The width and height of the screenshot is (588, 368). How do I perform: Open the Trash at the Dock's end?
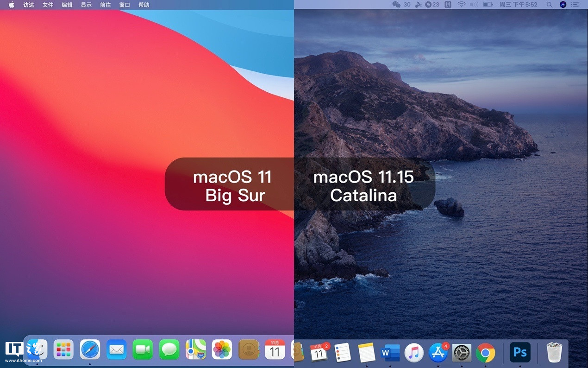tap(555, 352)
